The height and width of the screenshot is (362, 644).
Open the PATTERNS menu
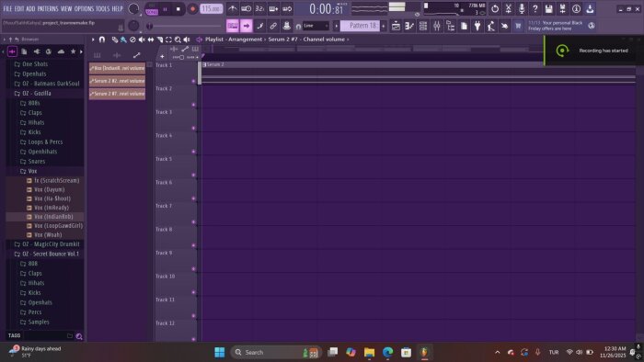(x=48, y=8)
